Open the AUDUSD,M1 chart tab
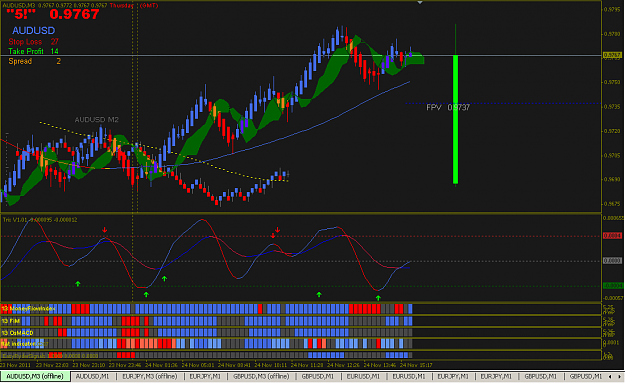625x383 pixels. coord(92,376)
